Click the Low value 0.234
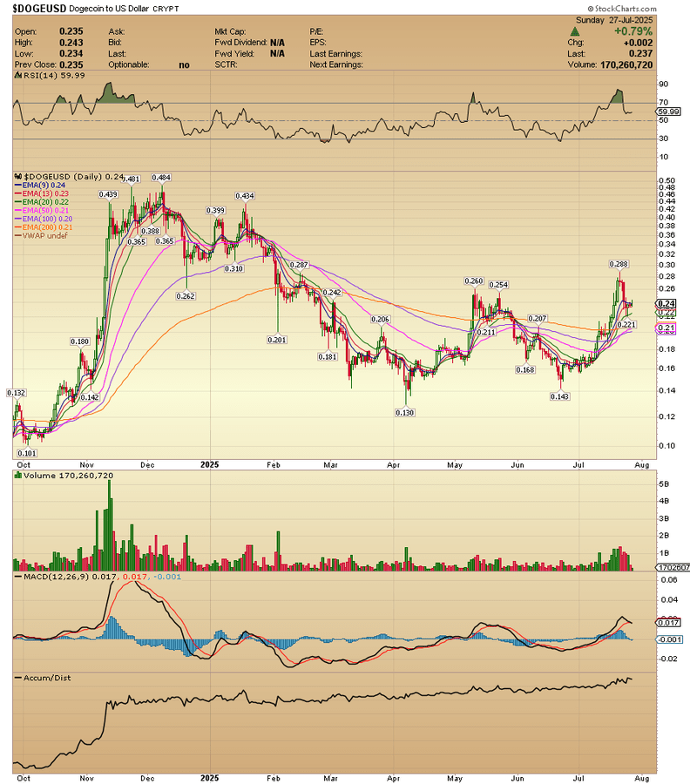The image size is (690, 784). pyautogui.click(x=71, y=53)
